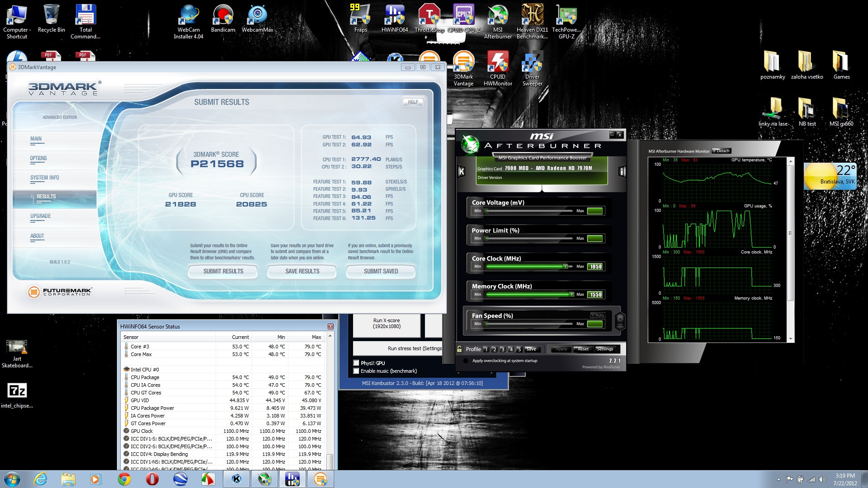Click Afterburner profile save button
The width and height of the screenshot is (868, 488).
coord(531,349)
